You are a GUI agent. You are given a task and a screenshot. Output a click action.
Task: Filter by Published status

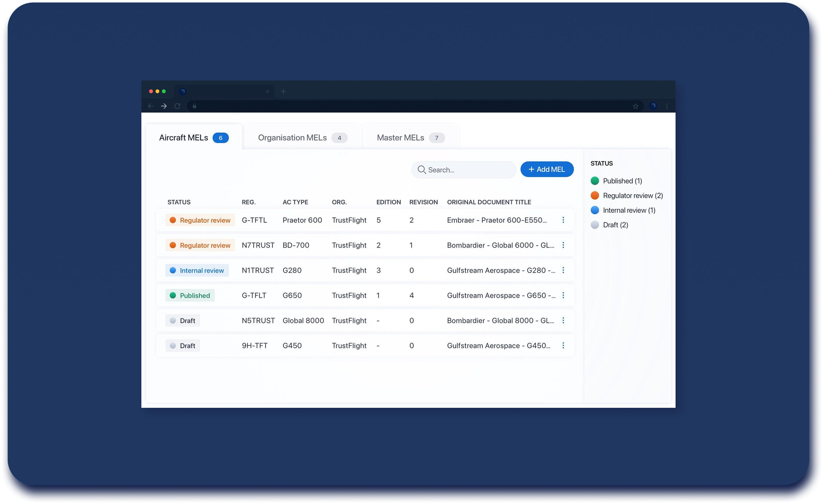point(616,181)
